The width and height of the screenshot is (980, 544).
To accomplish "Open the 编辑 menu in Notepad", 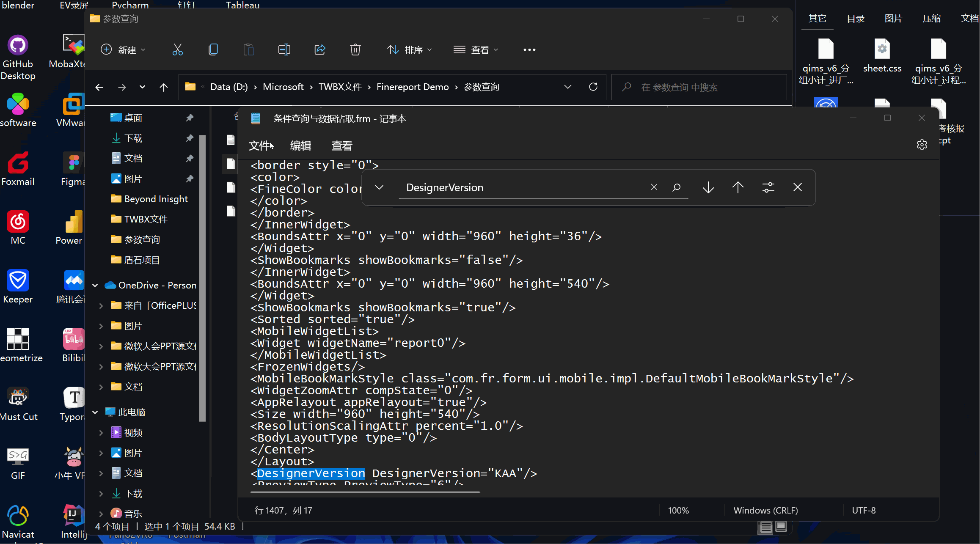I will click(x=300, y=146).
